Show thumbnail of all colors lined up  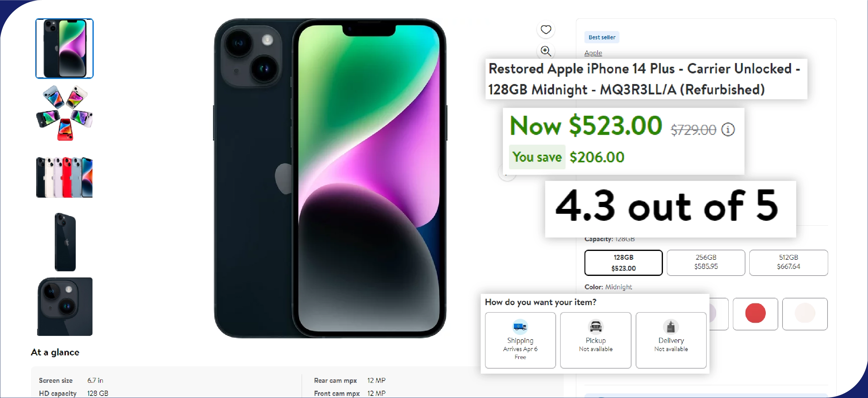pos(64,177)
